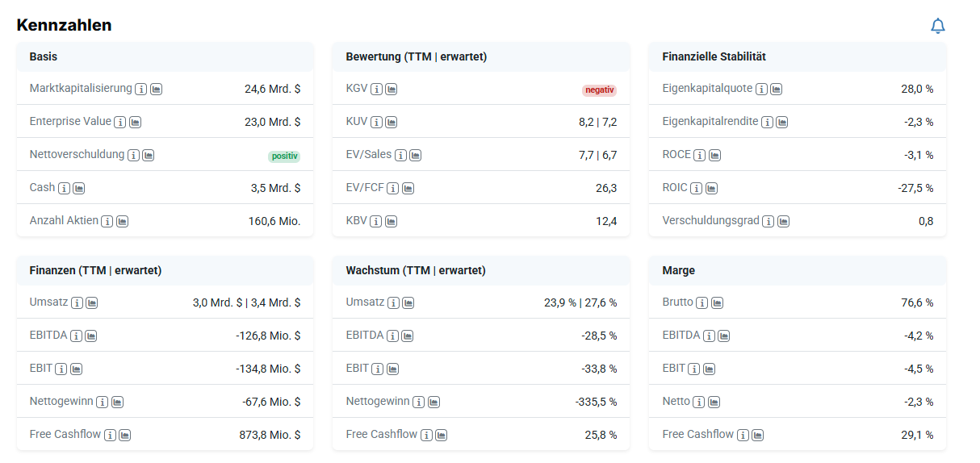The height and width of the screenshot is (463, 980).
Task: Show chart for Eigenkapitalrendite
Action: (x=782, y=122)
